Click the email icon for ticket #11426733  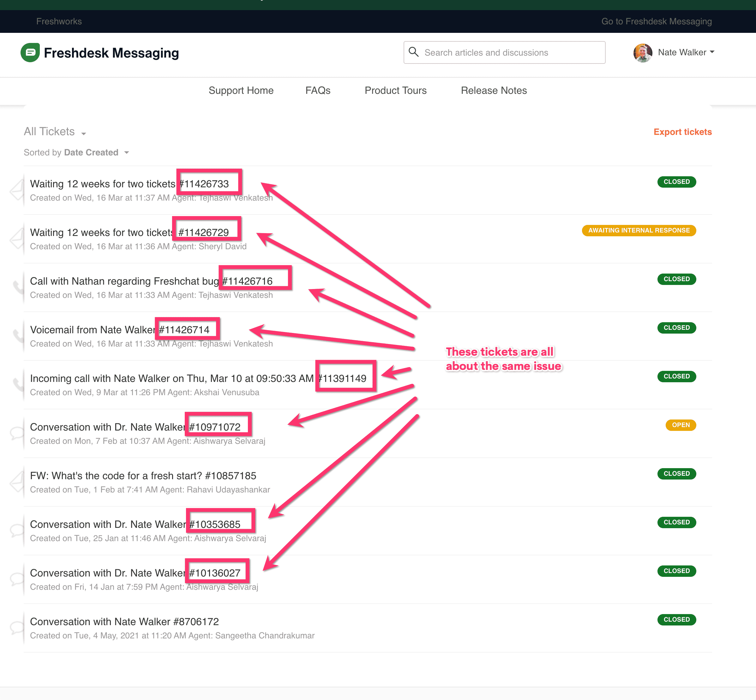pos(17,190)
